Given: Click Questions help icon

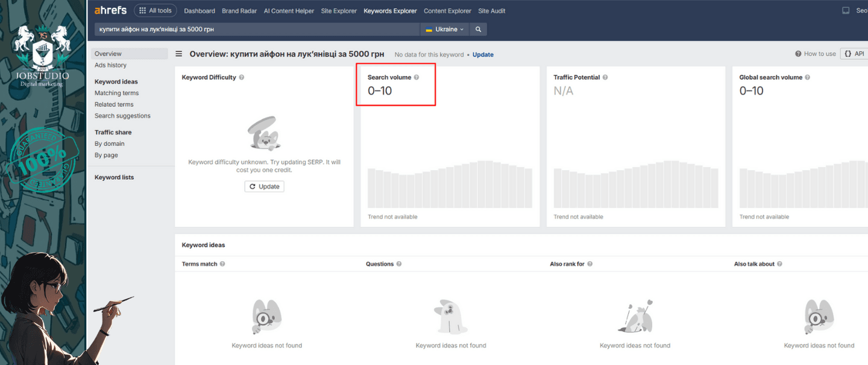Looking at the screenshot, I should (399, 264).
